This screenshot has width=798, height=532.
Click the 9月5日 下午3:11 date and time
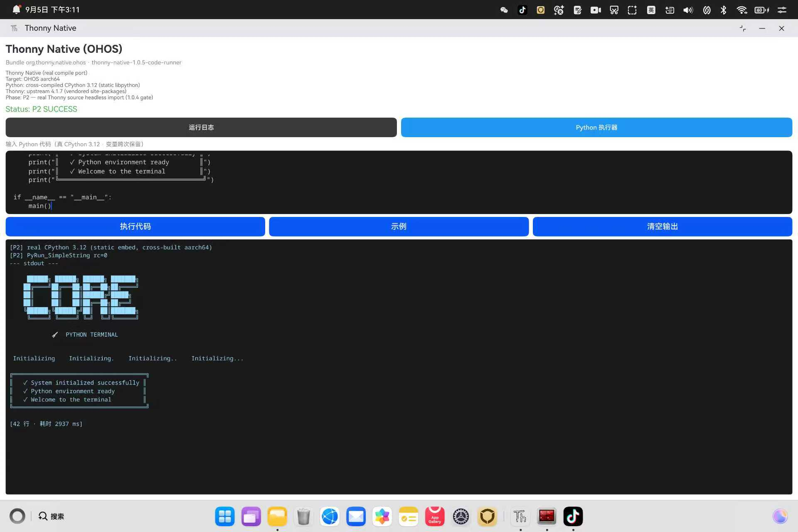click(x=52, y=10)
